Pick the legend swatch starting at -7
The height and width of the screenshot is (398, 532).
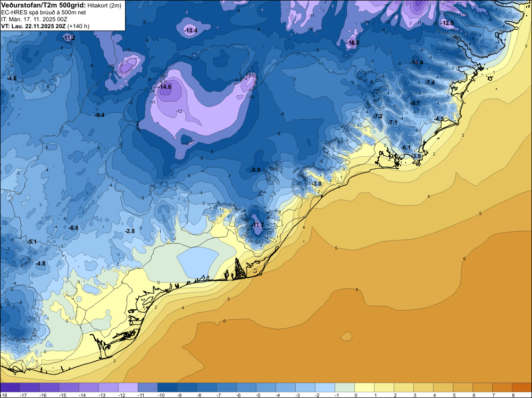point(226,388)
